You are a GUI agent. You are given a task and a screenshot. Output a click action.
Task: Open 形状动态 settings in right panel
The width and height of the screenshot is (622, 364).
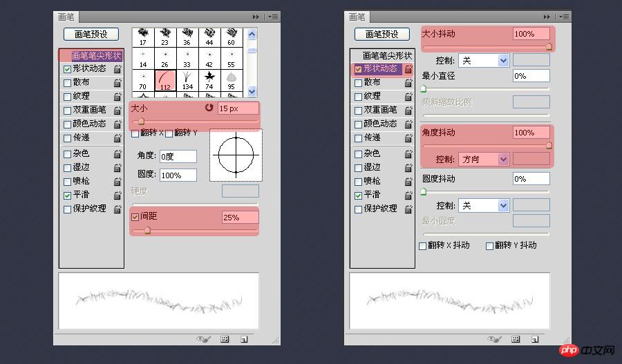[380, 68]
